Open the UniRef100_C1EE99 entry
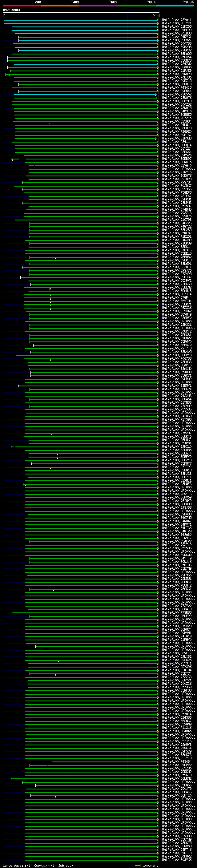This screenshot has height=868, width=197. pyautogui.click(x=176, y=30)
